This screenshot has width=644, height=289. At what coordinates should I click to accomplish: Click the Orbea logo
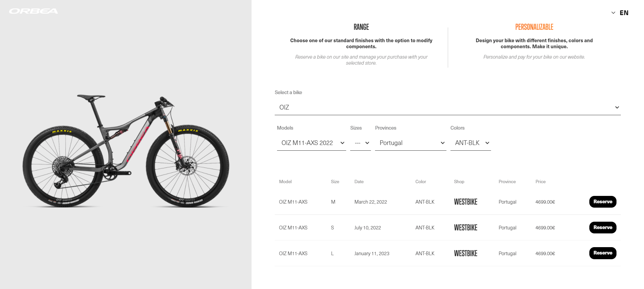click(x=34, y=11)
